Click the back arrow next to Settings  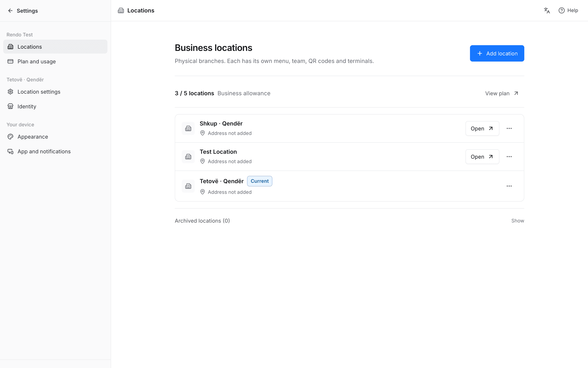click(10, 11)
